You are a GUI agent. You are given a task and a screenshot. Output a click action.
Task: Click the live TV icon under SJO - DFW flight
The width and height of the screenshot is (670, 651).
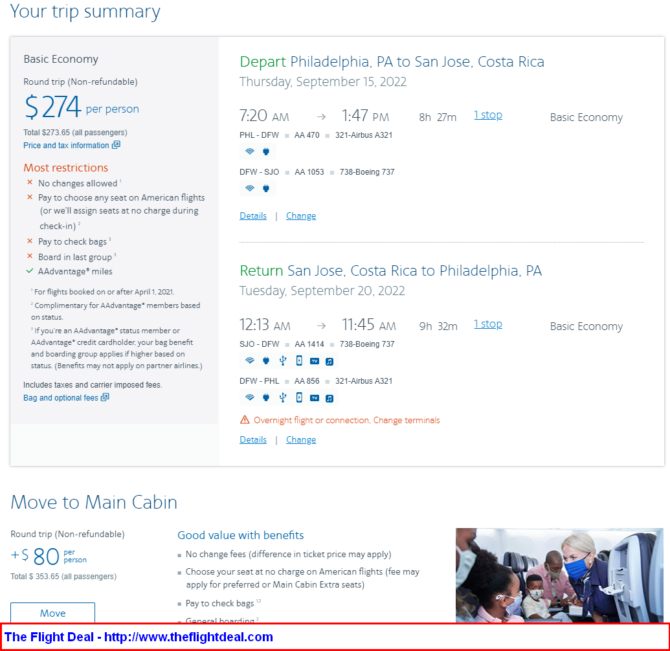click(x=314, y=361)
